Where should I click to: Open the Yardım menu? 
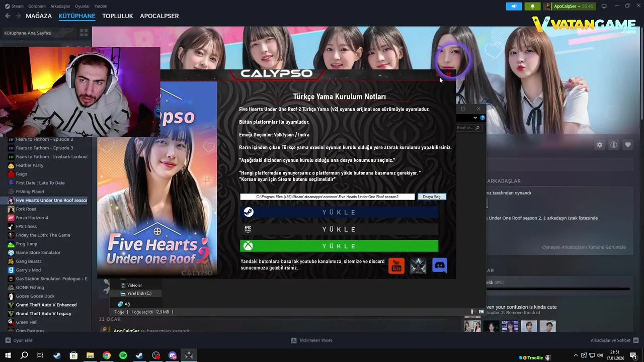pyautogui.click(x=101, y=6)
